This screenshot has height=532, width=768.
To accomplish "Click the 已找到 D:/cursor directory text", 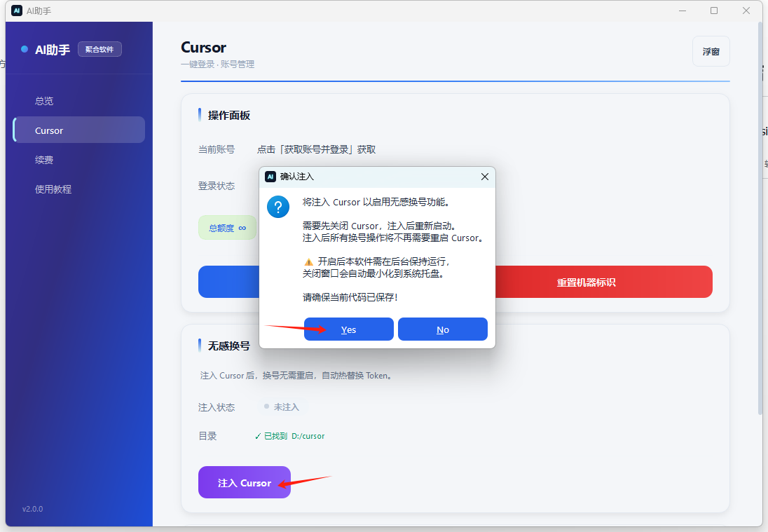I will click(x=289, y=436).
